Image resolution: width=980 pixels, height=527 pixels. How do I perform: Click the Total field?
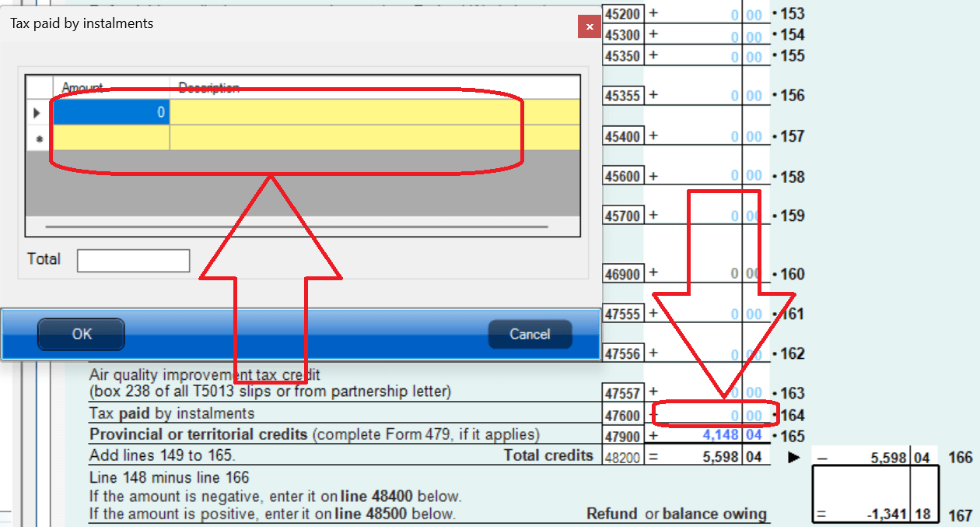coord(133,261)
